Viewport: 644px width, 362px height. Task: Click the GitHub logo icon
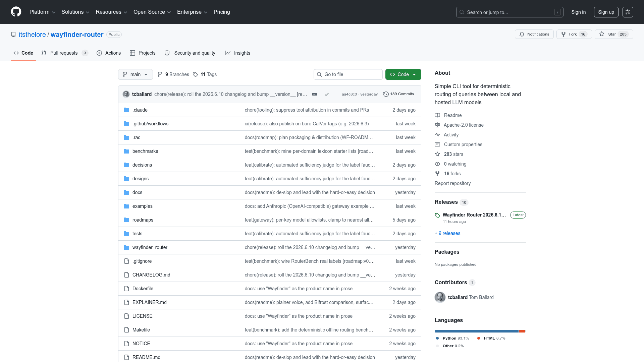point(16,12)
